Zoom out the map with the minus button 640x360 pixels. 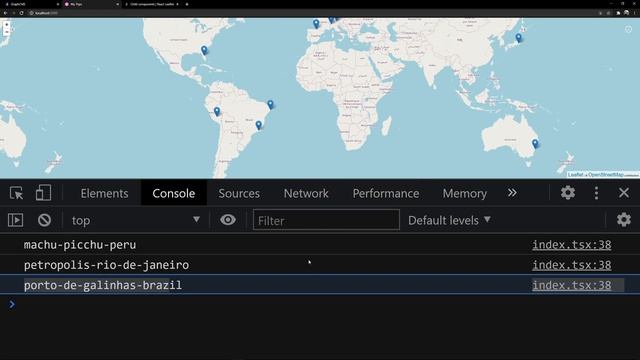pyautogui.click(x=7, y=32)
